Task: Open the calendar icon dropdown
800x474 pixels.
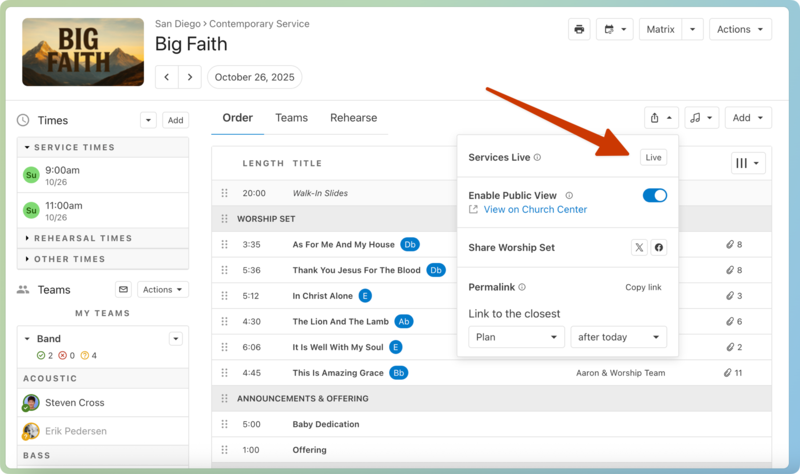Action: click(x=614, y=30)
